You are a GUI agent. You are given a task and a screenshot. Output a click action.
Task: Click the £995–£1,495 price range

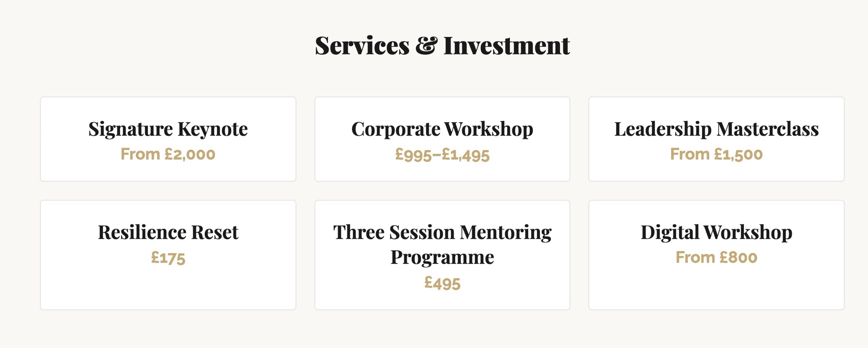point(442,154)
